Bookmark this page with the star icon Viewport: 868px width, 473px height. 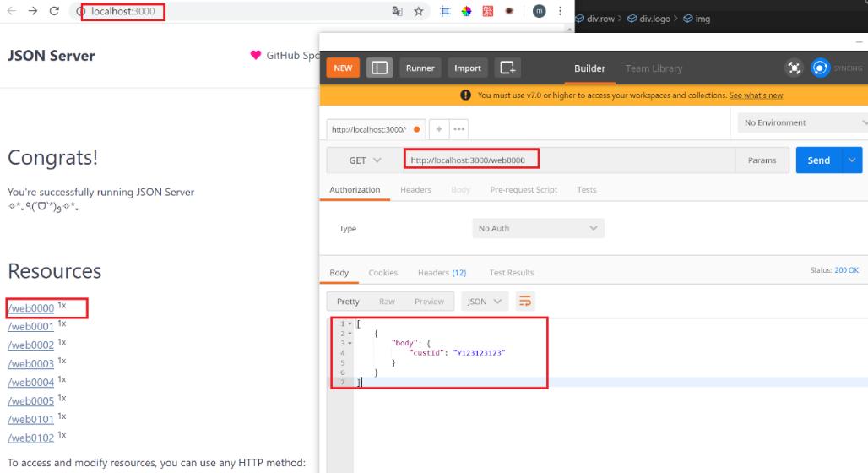click(x=419, y=11)
